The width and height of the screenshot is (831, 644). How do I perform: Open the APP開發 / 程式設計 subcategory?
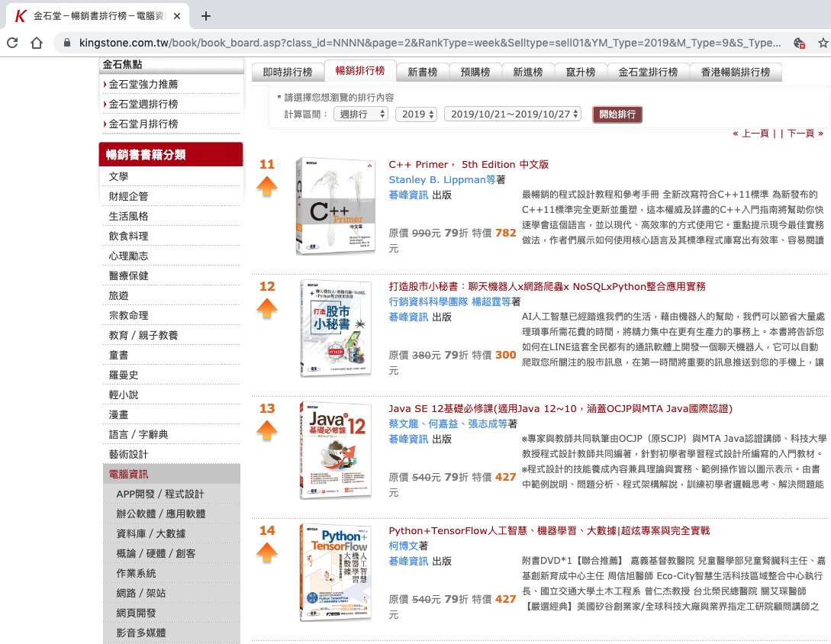[160, 494]
